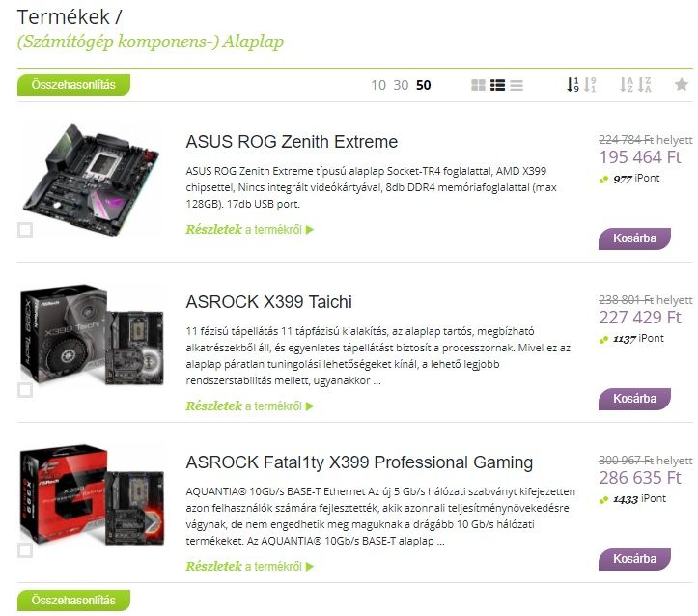Screen dimensions: 698x616
Task: Open the ASROCK Fatal1ty X399 product title
Action: point(359,462)
